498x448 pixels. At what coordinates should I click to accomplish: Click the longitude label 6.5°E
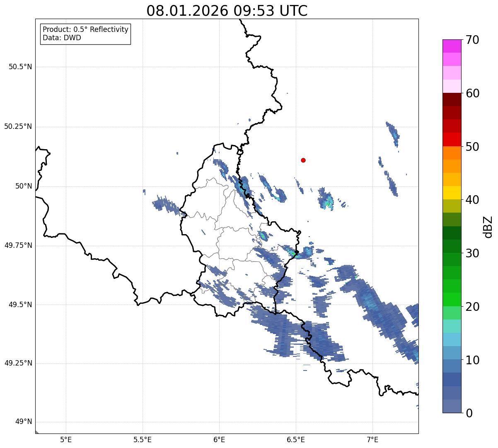pos(296,440)
